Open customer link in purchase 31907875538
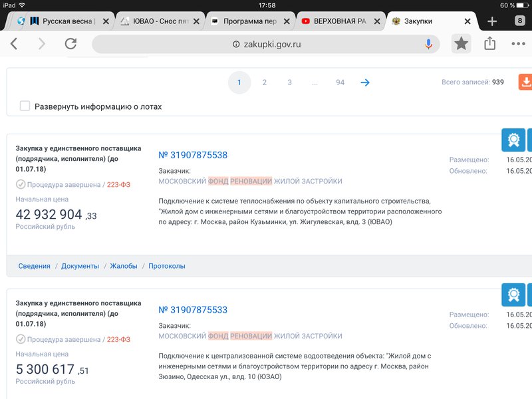The height and width of the screenshot is (399, 532). 251,181
